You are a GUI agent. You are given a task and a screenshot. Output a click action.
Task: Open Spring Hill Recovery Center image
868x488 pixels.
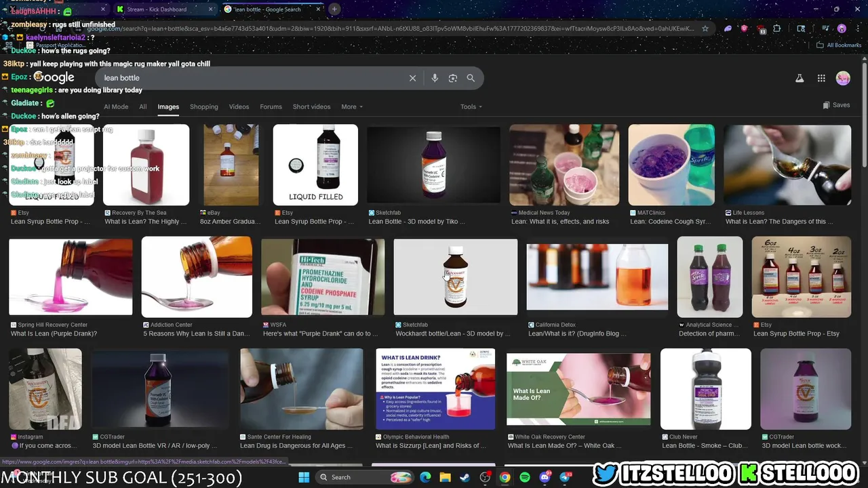[x=71, y=277]
